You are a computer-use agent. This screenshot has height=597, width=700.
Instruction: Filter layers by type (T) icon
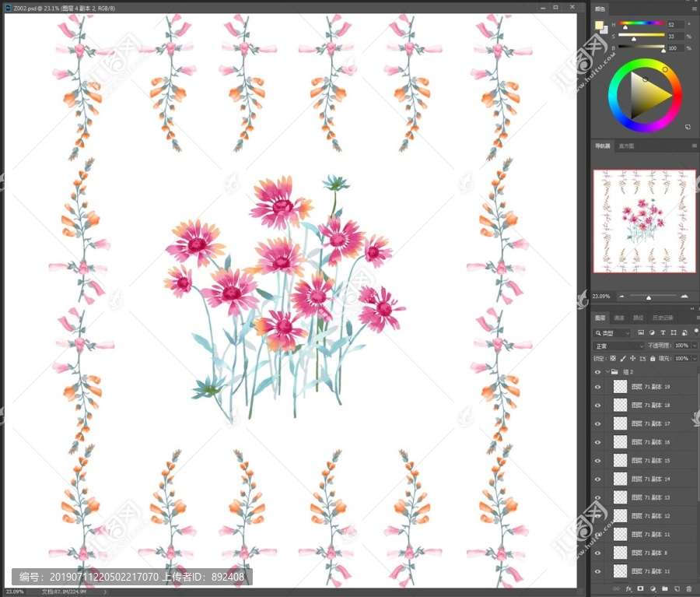point(663,332)
